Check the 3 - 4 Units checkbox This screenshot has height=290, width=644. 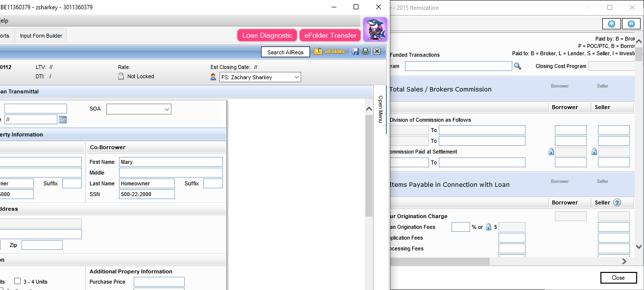click(17, 281)
